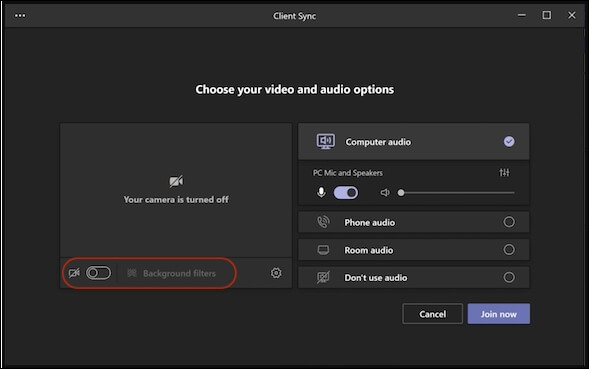This screenshot has height=369, width=589.
Task: Click the Background filters pattern icon
Action: [x=131, y=273]
